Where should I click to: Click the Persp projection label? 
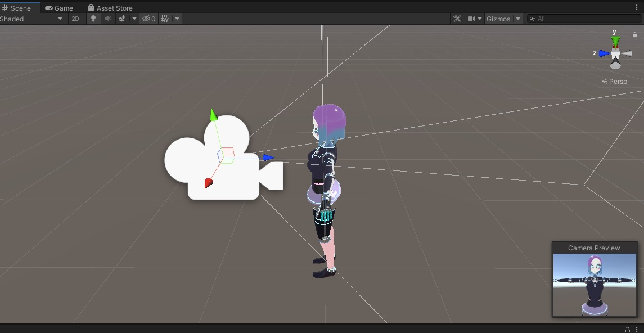[x=617, y=81]
